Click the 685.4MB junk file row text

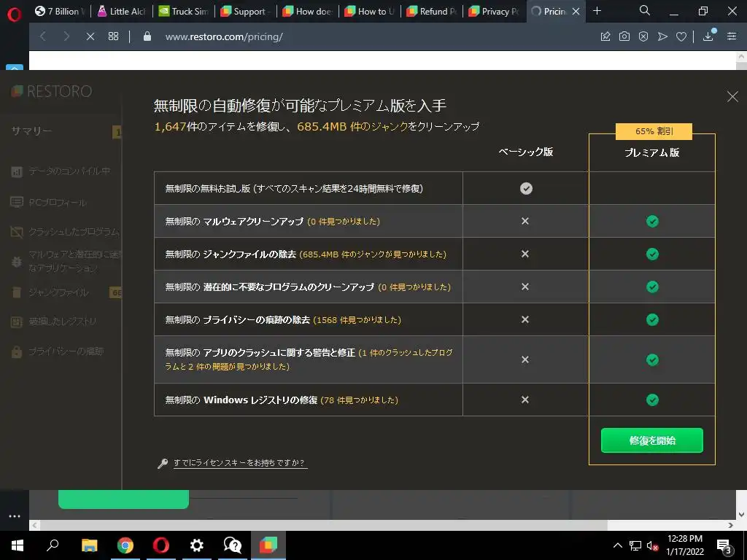306,254
